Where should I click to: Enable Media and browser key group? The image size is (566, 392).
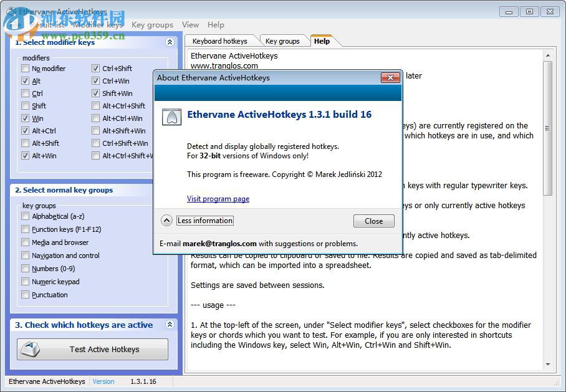click(26, 242)
